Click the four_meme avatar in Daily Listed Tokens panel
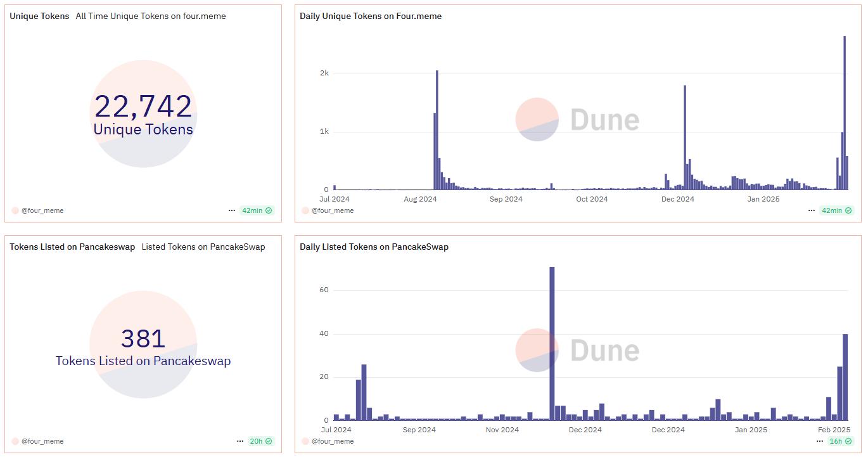868x457 pixels. coord(305,441)
